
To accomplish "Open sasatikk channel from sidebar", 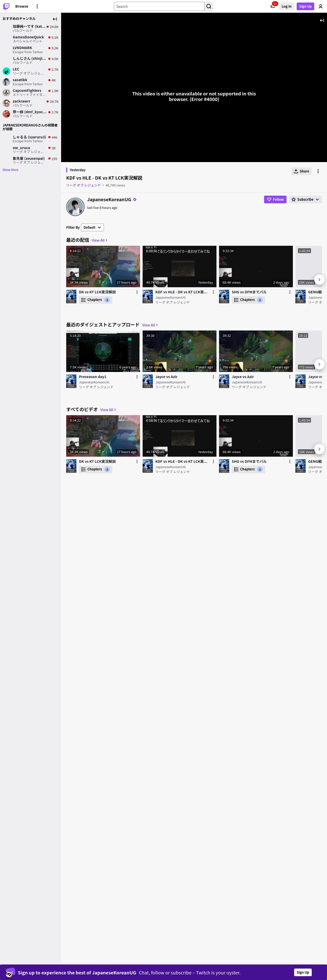I will click(x=31, y=82).
